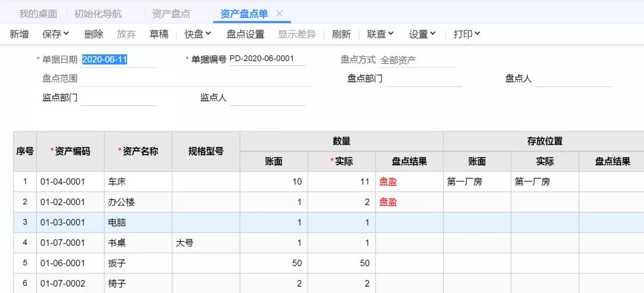
Task: Open the 联查 dropdown menu
Action: pos(380,35)
